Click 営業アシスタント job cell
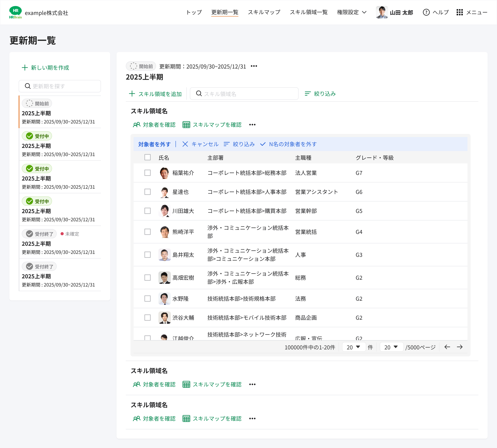The height and width of the screenshot is (448, 497). pos(316,192)
